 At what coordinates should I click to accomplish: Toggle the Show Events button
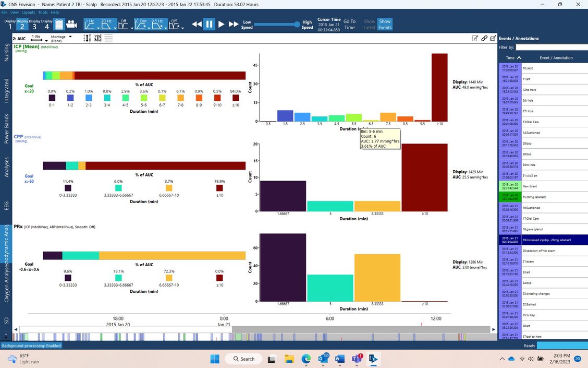tap(385, 25)
